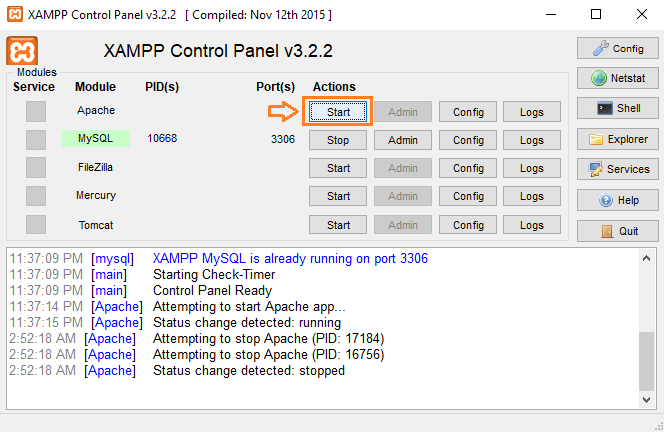Open Config with the wrench icon button
664x432 pixels.
point(618,48)
